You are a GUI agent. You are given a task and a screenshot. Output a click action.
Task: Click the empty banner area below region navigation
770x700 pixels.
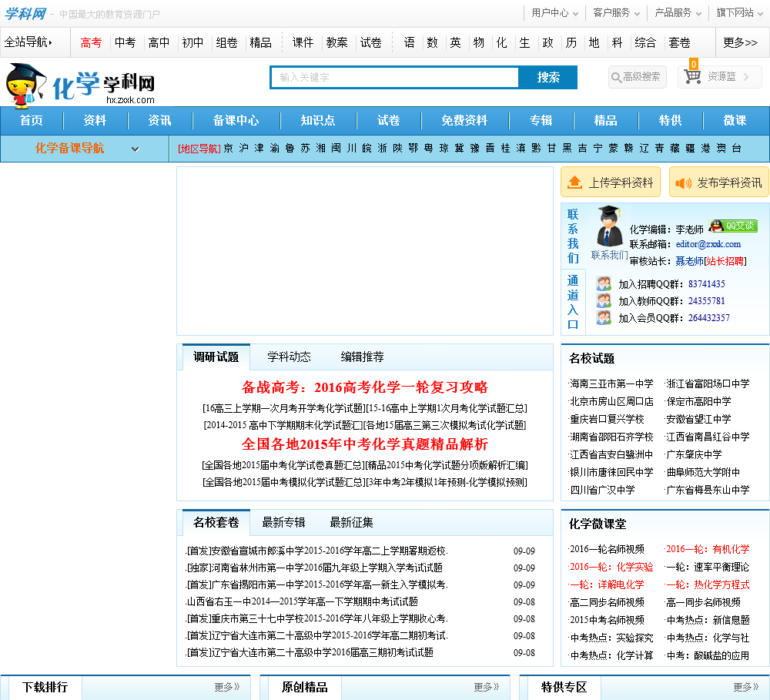pos(365,251)
